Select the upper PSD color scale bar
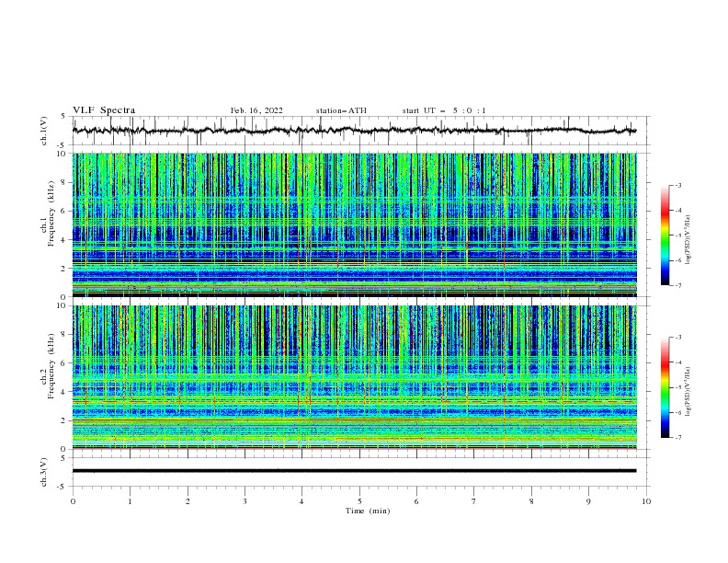The width and height of the screenshot is (728, 563). point(665,236)
